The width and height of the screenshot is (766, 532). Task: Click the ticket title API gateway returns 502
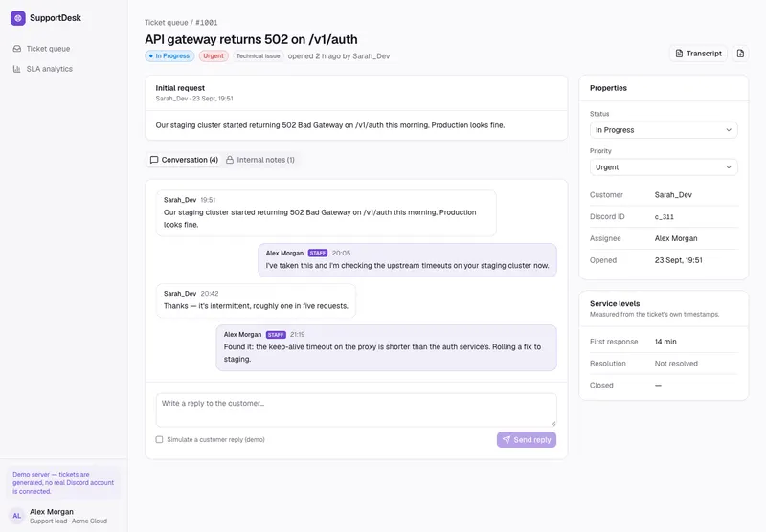point(251,39)
